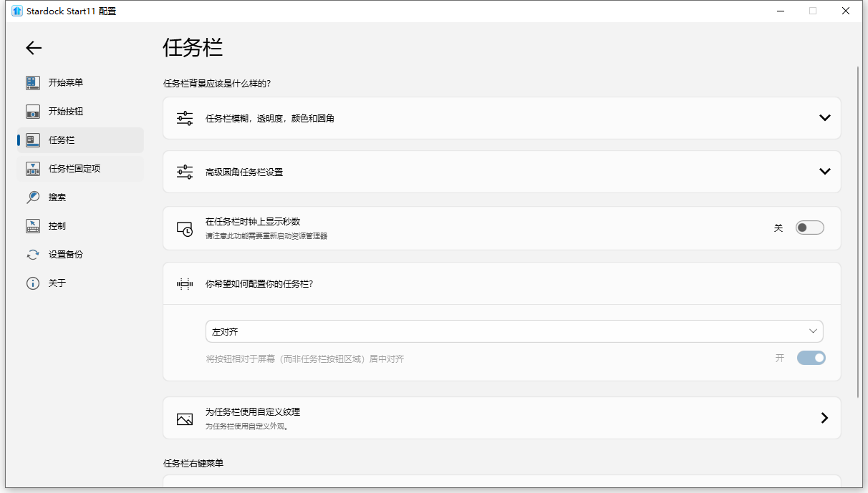Select the magnifier icon next to 搜索
This screenshot has height=493, width=868.
coord(32,197)
